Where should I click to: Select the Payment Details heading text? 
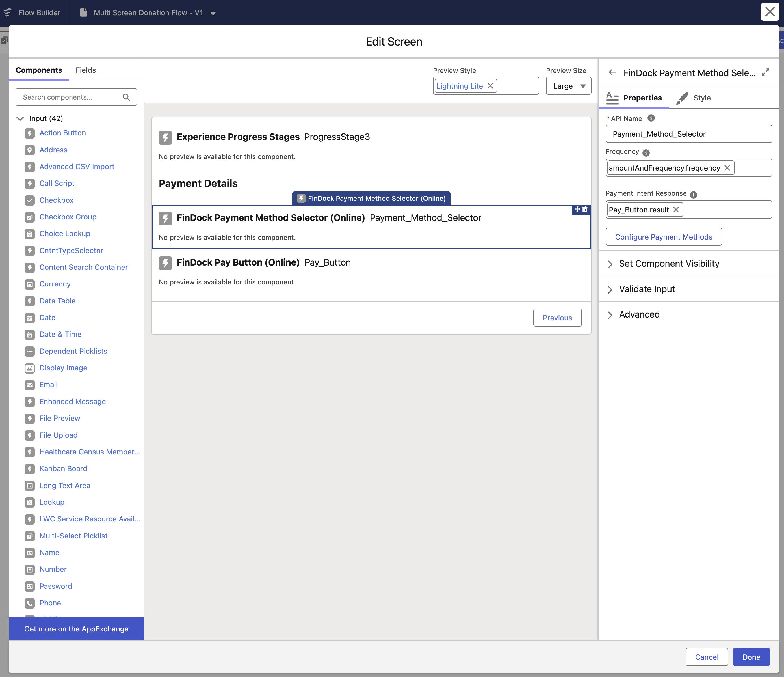click(198, 184)
